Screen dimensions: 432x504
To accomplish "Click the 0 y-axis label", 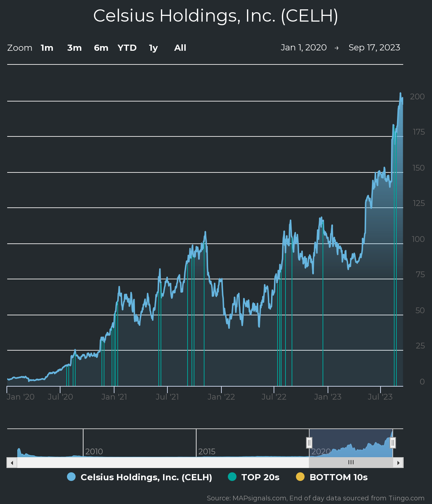I will [x=422, y=382].
